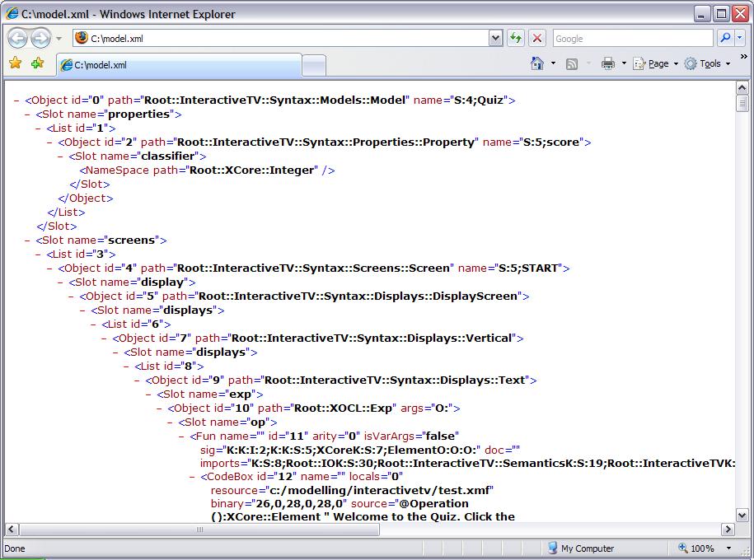Click the Print icon
Screen dimensions: 754x560
(x=608, y=63)
